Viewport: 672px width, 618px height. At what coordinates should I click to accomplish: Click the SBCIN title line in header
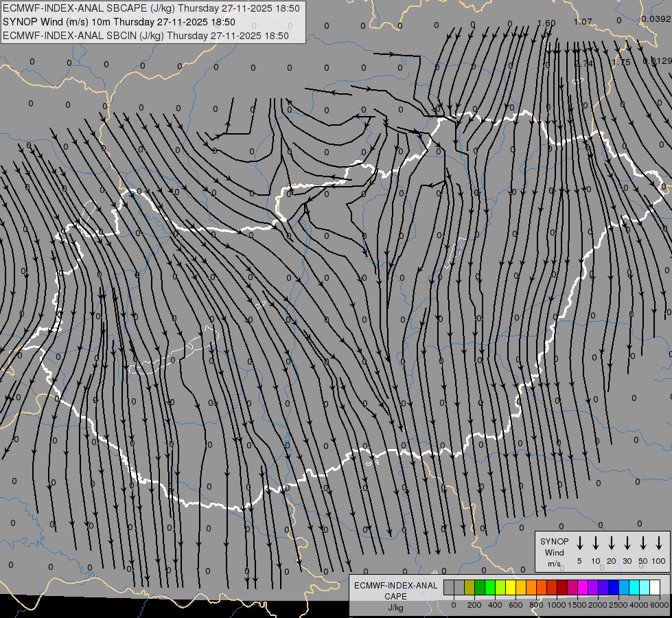146,36
